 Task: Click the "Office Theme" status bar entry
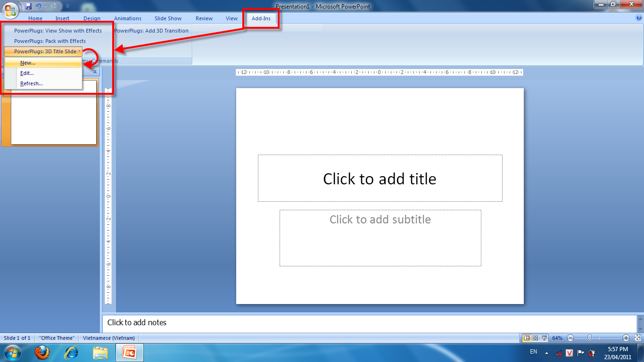57,338
